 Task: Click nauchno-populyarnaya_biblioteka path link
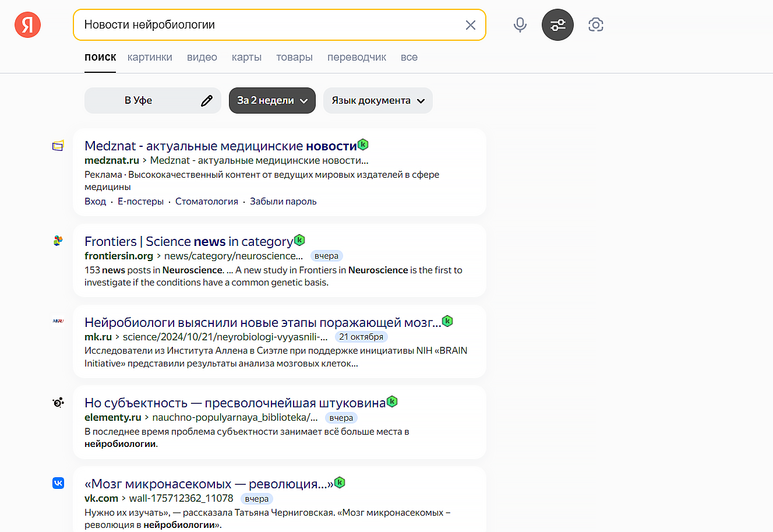point(235,417)
